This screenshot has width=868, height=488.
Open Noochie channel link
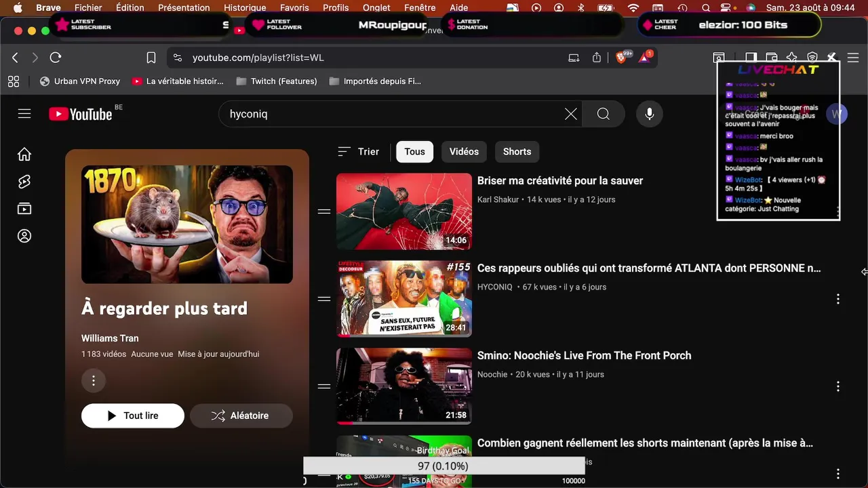[x=492, y=375]
